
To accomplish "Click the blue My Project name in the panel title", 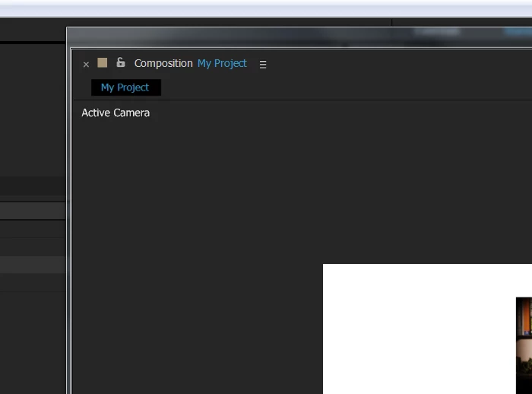I will click(222, 64).
